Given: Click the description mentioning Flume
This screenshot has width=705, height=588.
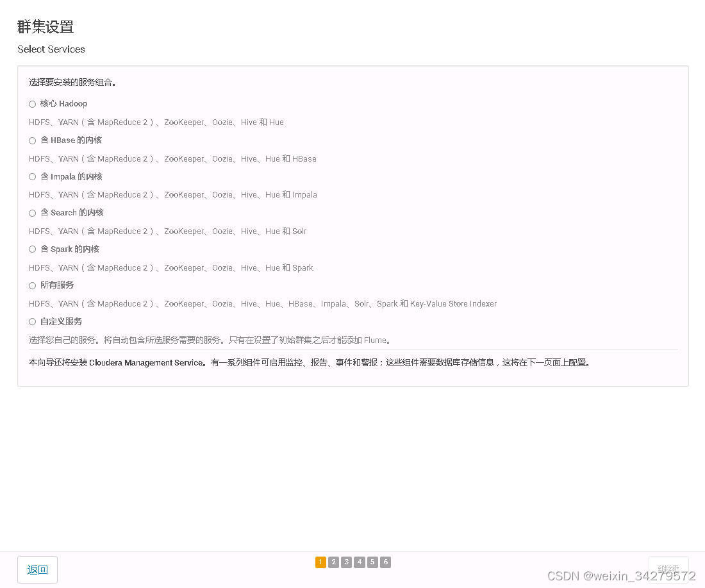Looking at the screenshot, I should [210, 340].
